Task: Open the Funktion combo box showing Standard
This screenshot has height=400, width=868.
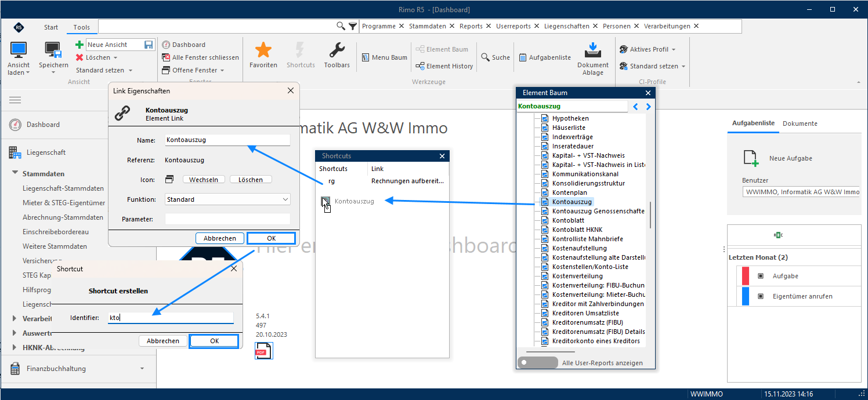Action: [227, 199]
